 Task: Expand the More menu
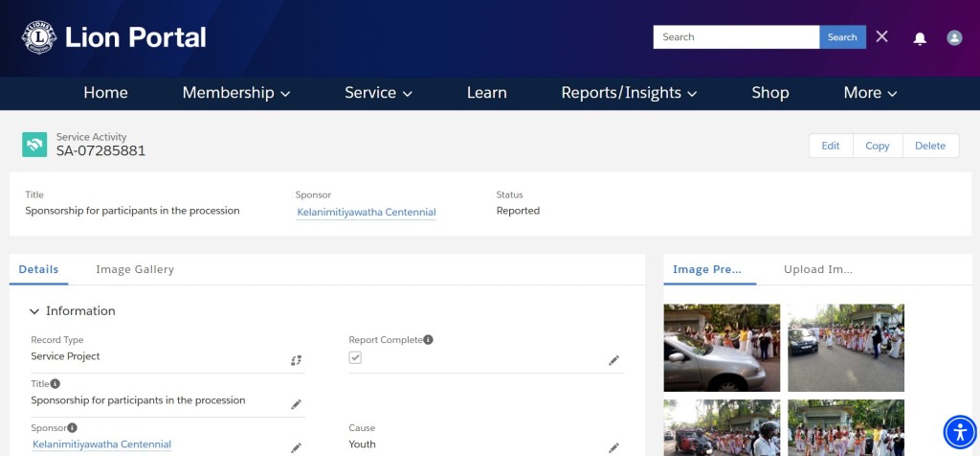870,93
